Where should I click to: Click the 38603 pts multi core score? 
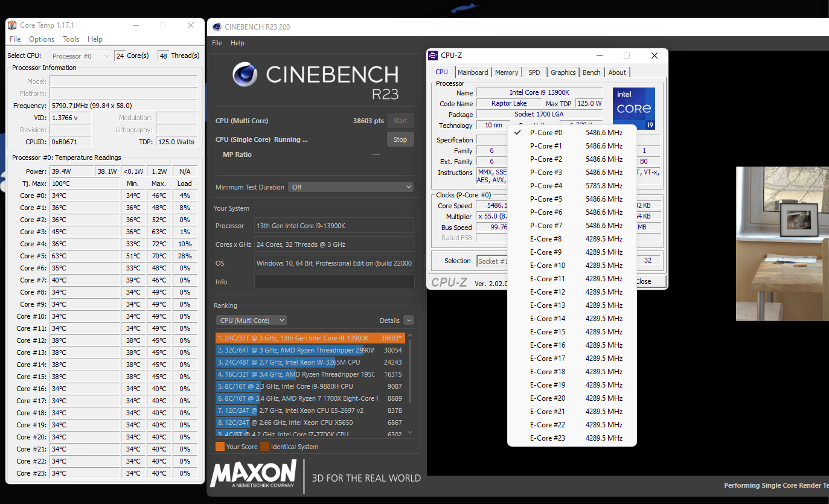pos(368,121)
